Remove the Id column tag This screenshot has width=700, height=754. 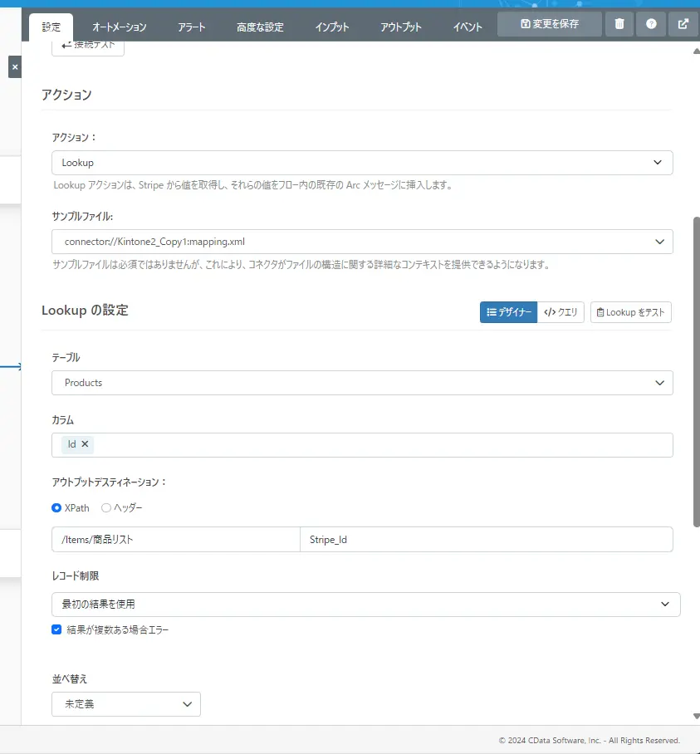click(x=85, y=443)
